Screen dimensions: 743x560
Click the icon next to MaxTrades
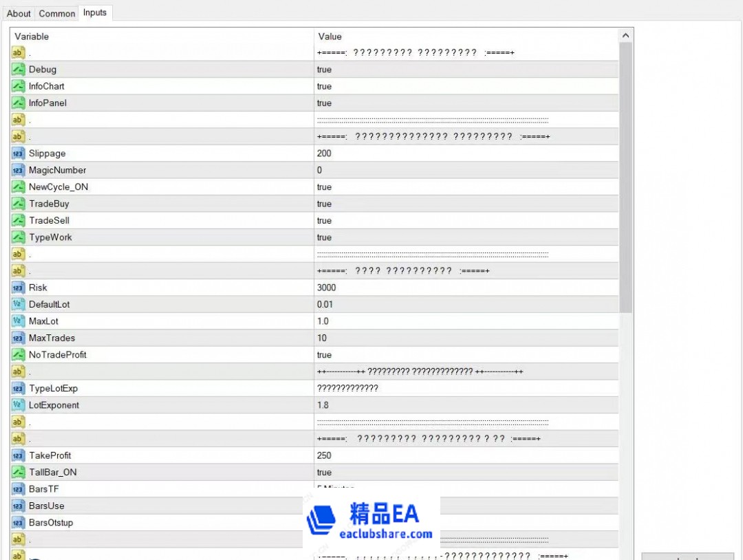coord(19,338)
